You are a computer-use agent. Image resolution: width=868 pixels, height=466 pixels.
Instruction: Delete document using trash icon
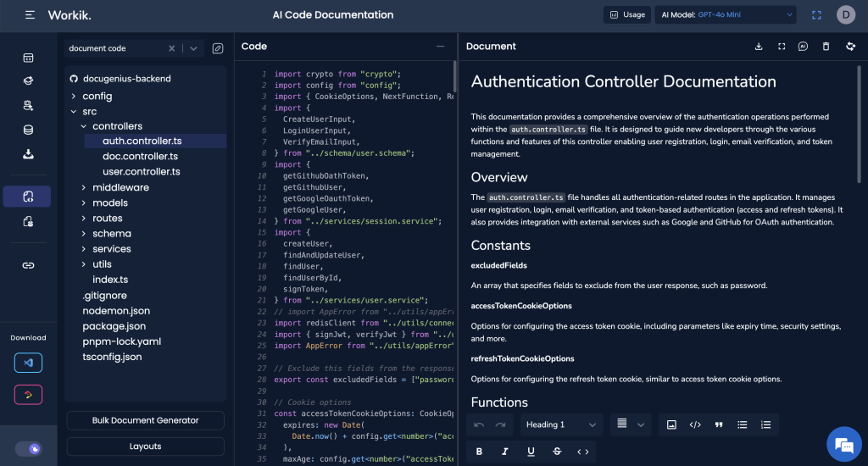click(826, 47)
